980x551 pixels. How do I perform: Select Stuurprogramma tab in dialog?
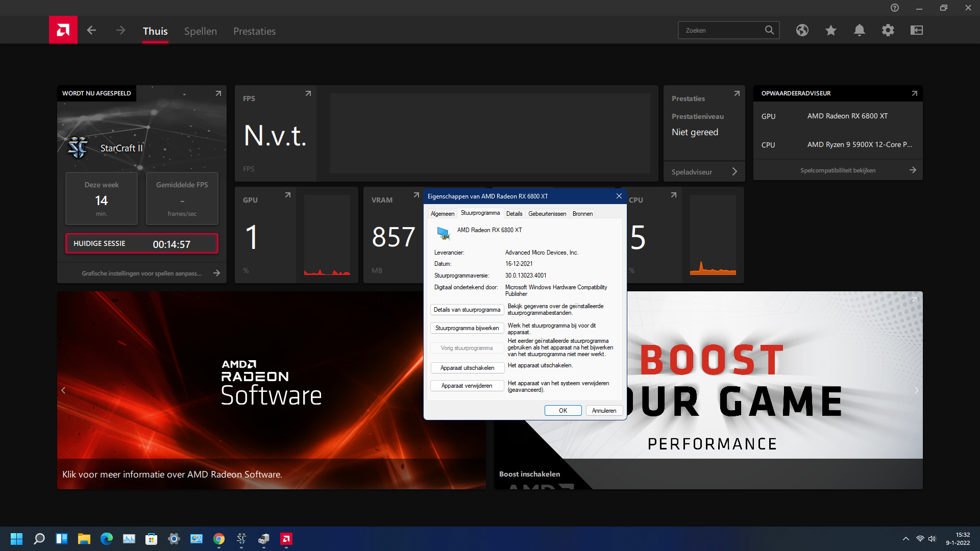tap(480, 213)
